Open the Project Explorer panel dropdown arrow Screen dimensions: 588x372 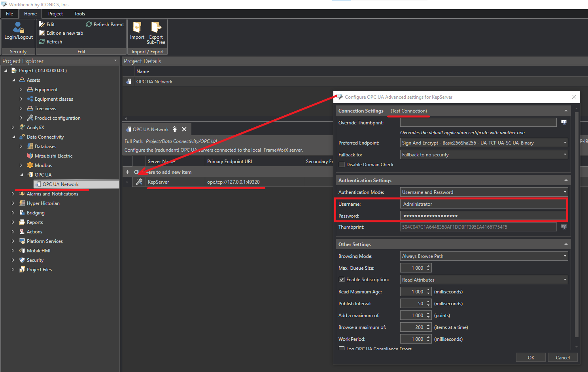point(115,61)
